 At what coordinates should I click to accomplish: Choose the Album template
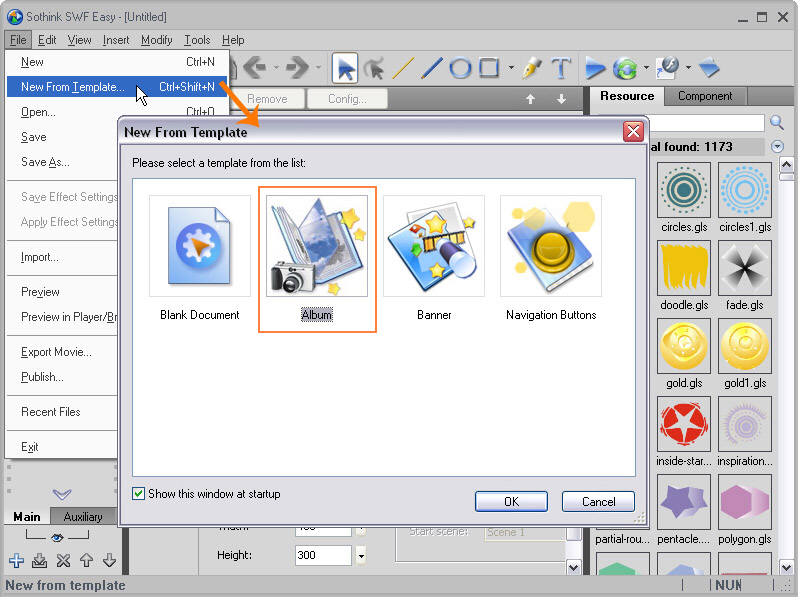(317, 259)
